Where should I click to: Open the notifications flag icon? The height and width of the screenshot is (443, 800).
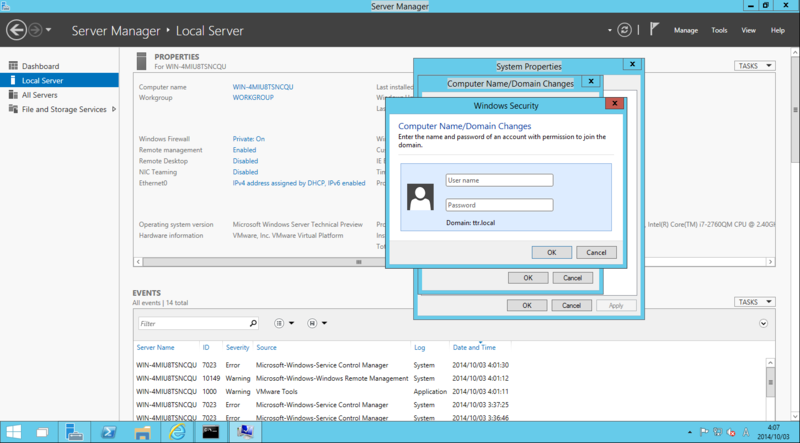pyautogui.click(x=654, y=30)
